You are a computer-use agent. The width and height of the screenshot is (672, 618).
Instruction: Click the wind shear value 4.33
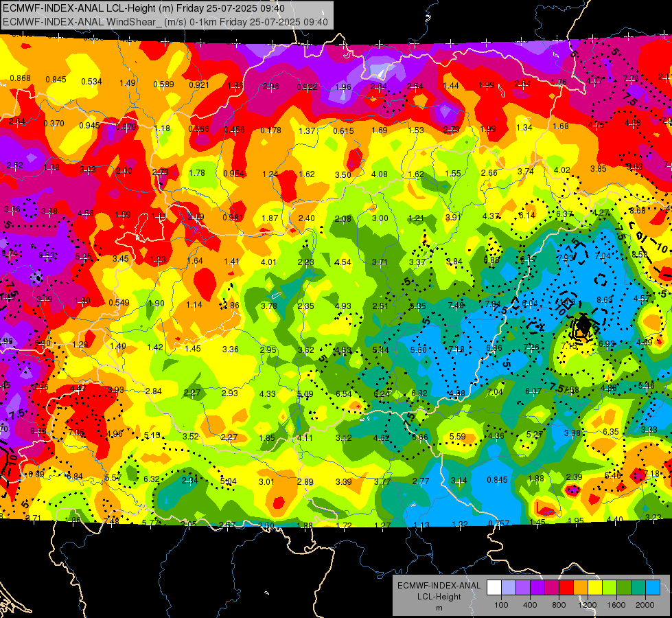[x=268, y=393]
